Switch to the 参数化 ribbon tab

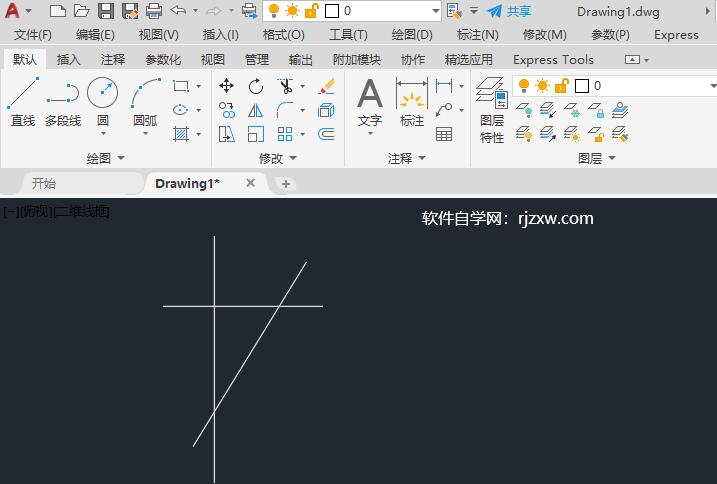[x=163, y=59]
